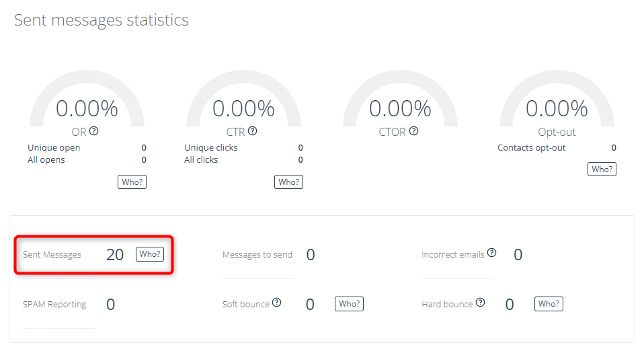Click the Sent Messages count of 20

pyautogui.click(x=115, y=255)
